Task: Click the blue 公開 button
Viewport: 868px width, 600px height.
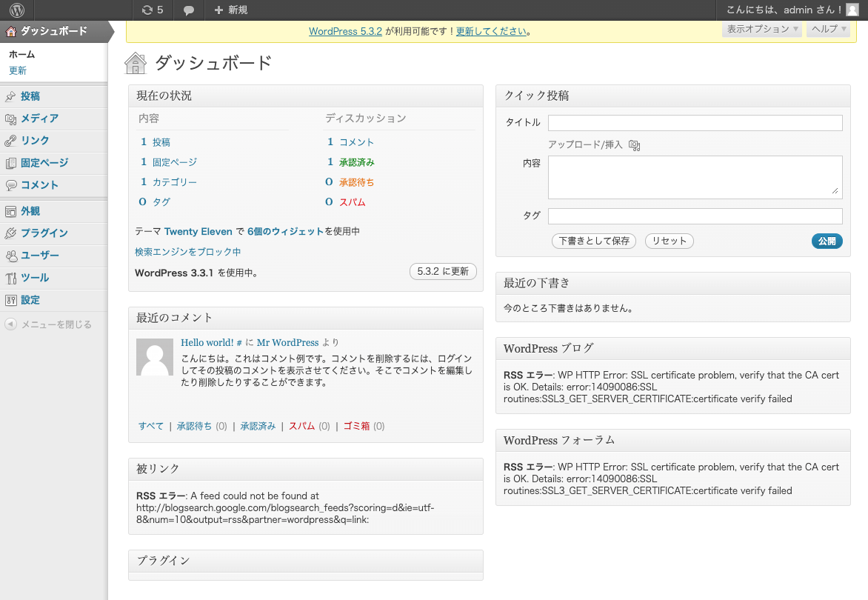Action: pyautogui.click(x=827, y=241)
